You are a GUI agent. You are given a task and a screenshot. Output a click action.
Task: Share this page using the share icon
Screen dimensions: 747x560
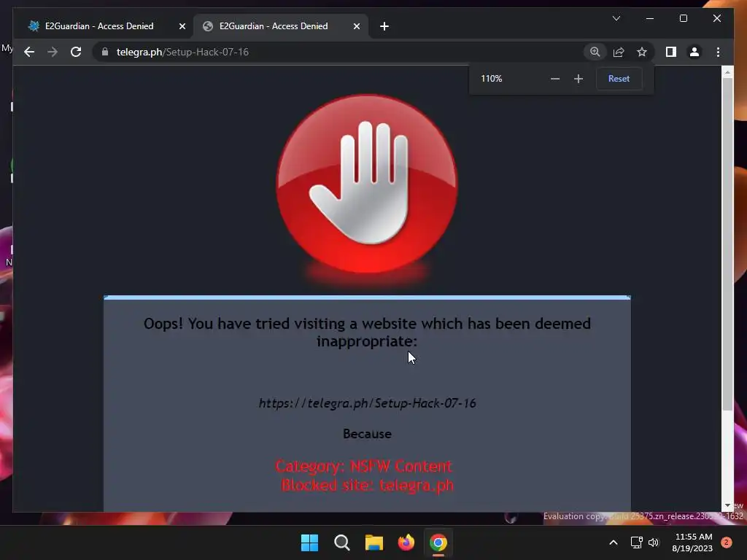[619, 52]
